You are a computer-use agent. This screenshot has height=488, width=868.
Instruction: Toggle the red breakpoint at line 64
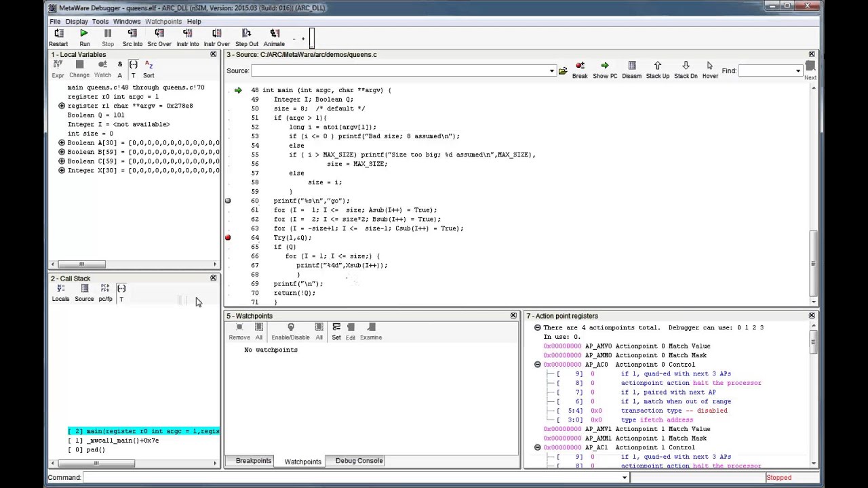pyautogui.click(x=228, y=238)
